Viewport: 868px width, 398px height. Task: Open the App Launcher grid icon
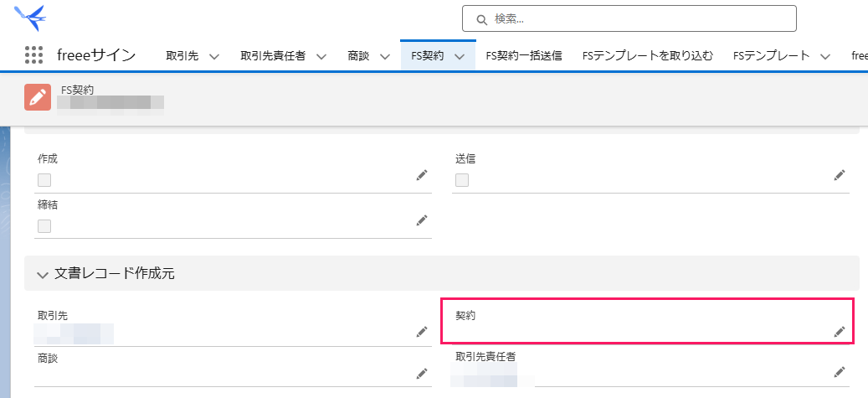(34, 55)
